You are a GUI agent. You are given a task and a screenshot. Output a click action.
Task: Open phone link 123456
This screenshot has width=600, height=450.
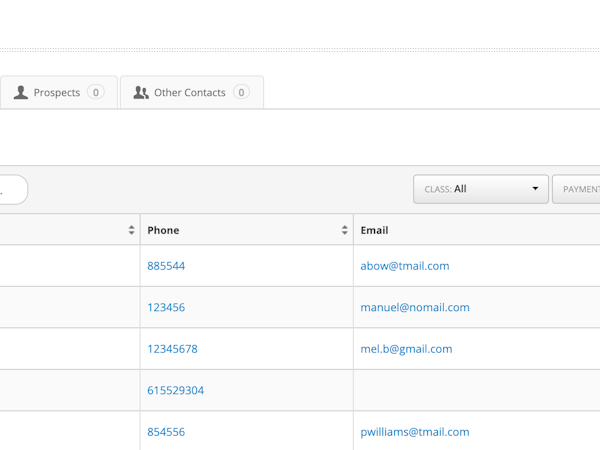166,308
